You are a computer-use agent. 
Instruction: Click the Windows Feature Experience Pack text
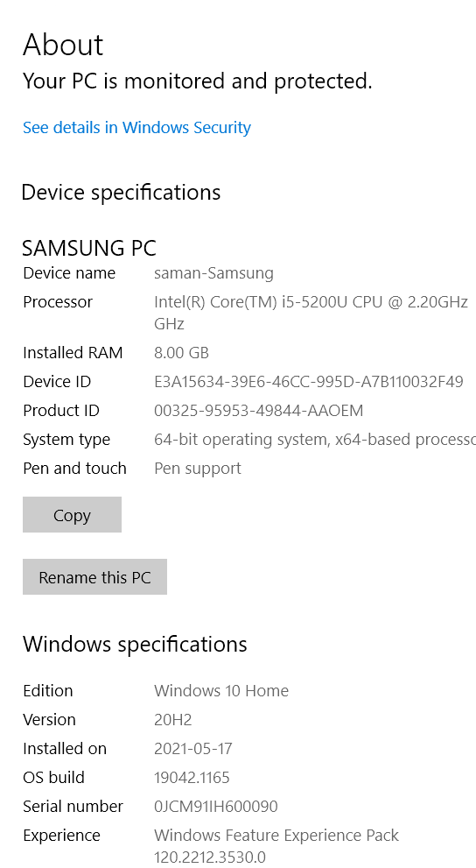pyautogui.click(x=276, y=835)
